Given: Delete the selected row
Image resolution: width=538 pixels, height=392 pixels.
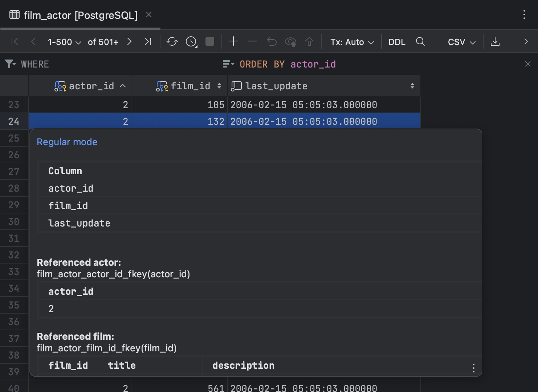Looking at the screenshot, I should pos(252,42).
